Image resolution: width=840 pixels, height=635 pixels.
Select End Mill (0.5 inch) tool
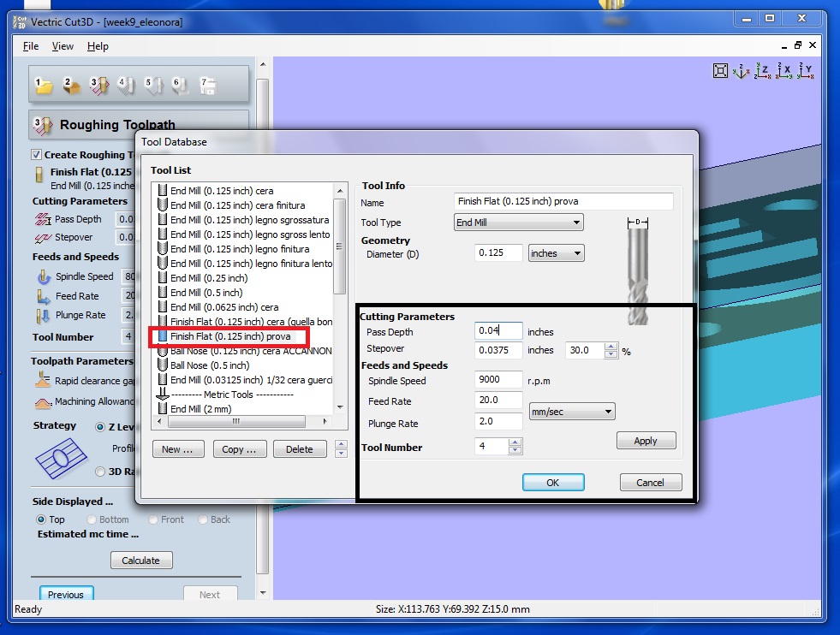click(206, 293)
